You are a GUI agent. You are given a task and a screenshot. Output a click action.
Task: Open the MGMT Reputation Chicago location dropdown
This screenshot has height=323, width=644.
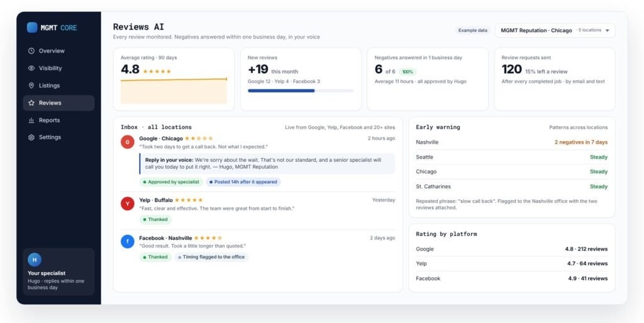click(555, 30)
